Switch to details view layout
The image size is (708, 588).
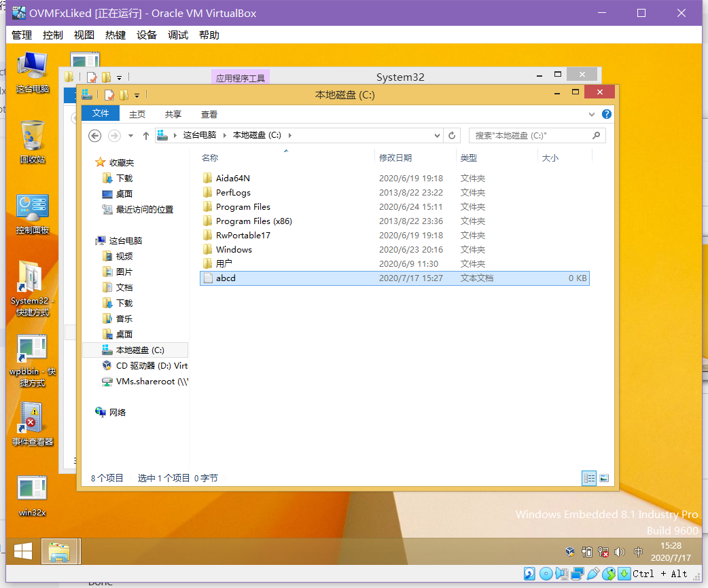[588, 478]
